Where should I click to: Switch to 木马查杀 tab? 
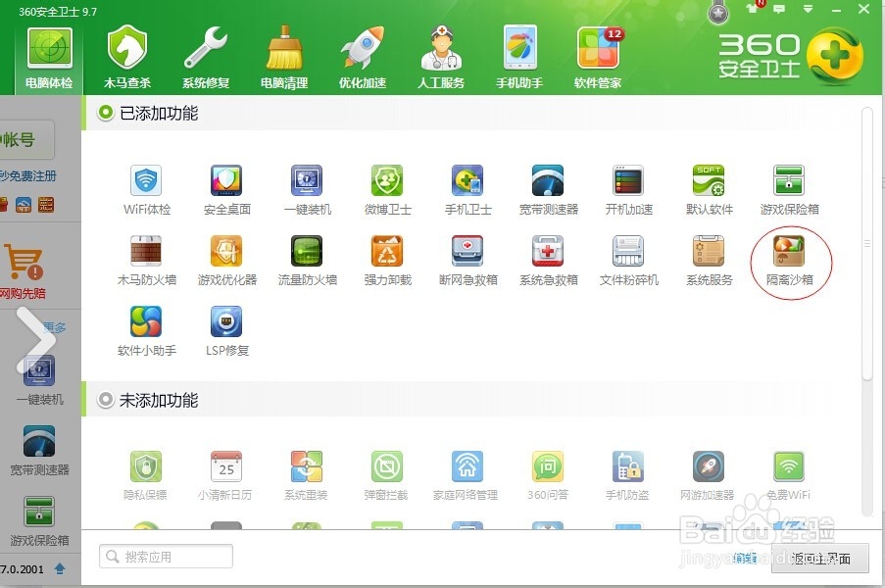[x=127, y=58]
